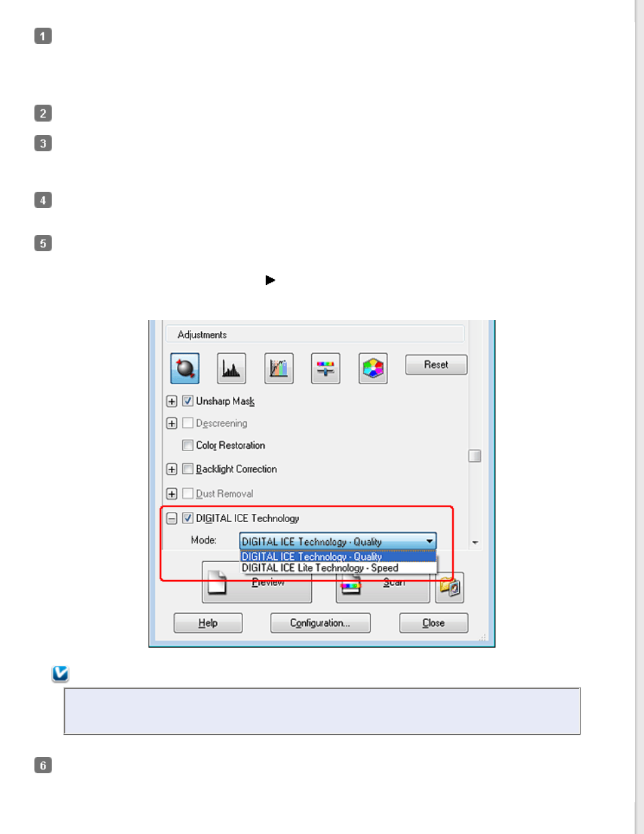Click the Help button
Image resolution: width=644 pixels, height=834 pixels.
click(x=208, y=623)
